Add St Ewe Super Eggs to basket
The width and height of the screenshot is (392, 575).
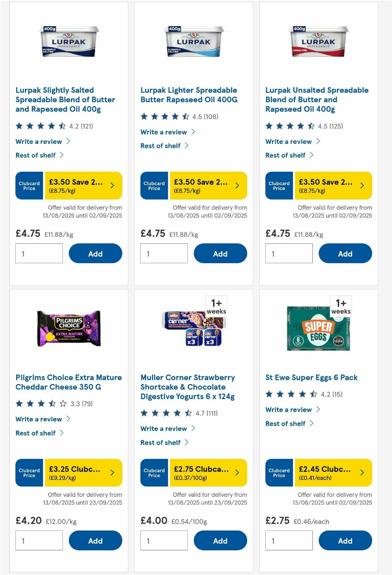click(345, 541)
